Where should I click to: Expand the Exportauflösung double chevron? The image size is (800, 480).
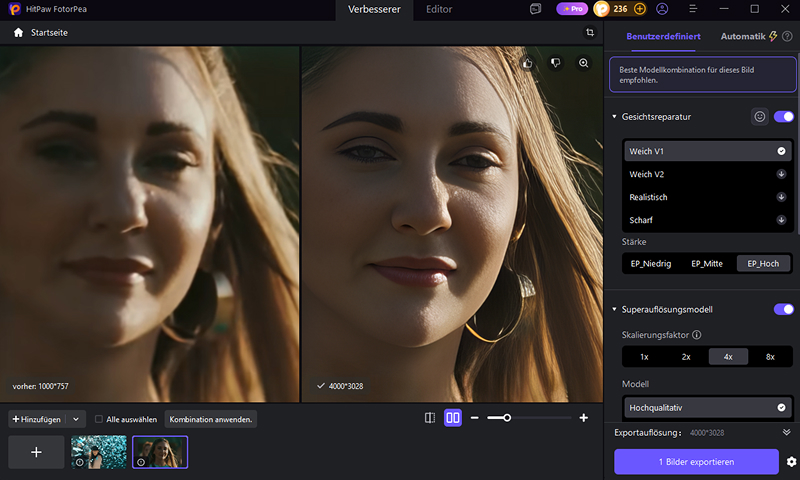tap(786, 433)
